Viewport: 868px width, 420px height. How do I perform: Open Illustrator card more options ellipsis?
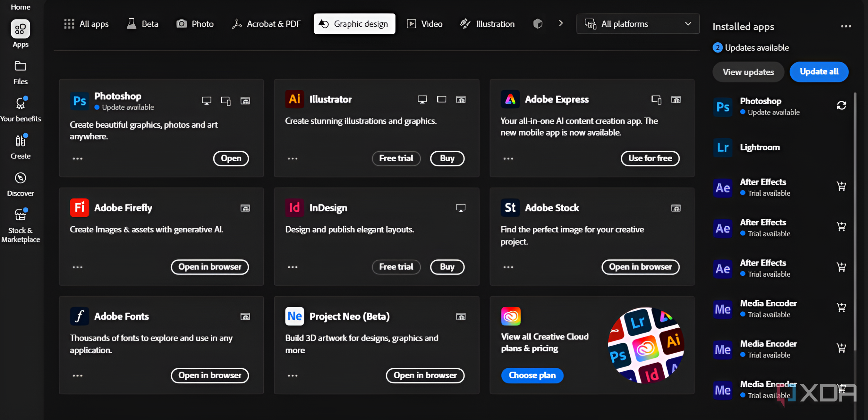coord(293,159)
